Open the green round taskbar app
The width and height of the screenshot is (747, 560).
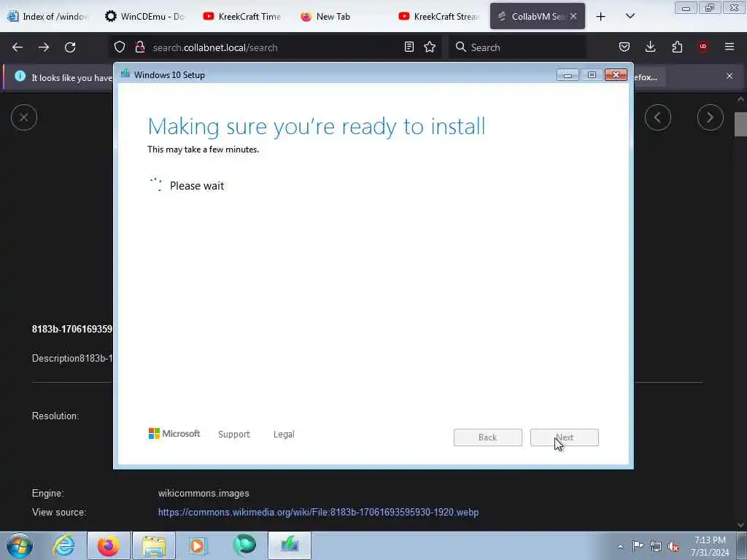[x=244, y=545]
